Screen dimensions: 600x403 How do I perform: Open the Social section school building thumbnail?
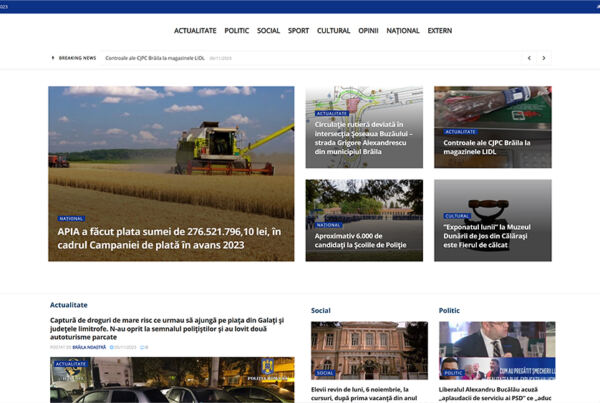369,350
